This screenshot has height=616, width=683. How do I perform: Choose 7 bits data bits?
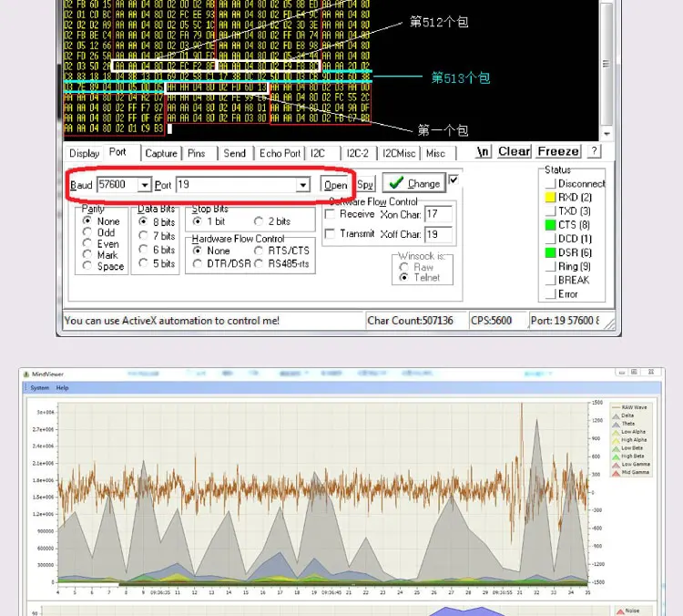(x=157, y=236)
